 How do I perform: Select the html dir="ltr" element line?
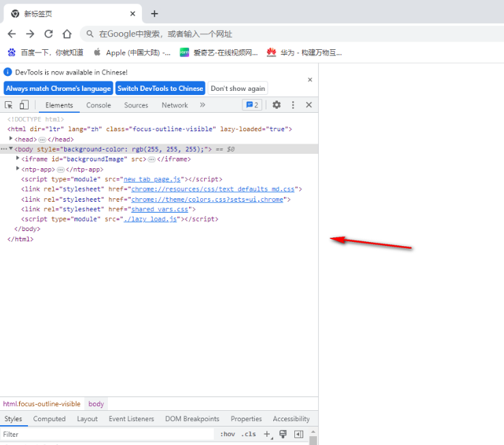pyautogui.click(x=150, y=129)
